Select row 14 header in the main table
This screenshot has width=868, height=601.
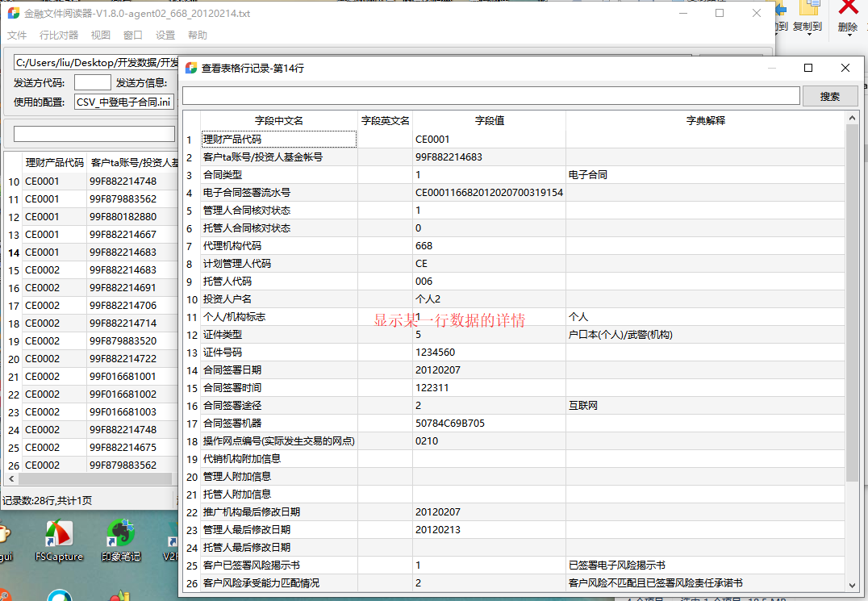(x=14, y=253)
